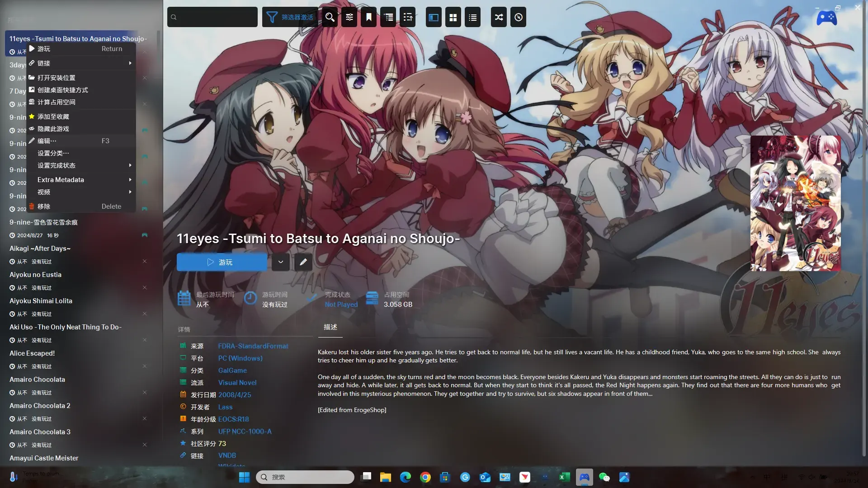Click the Lass developer link
868x488 pixels.
(x=226, y=407)
